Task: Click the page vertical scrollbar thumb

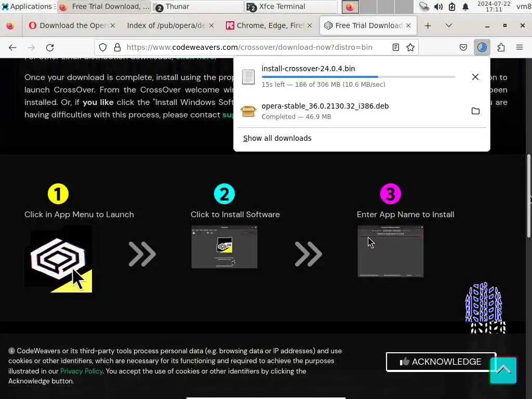Action: [x=528, y=196]
